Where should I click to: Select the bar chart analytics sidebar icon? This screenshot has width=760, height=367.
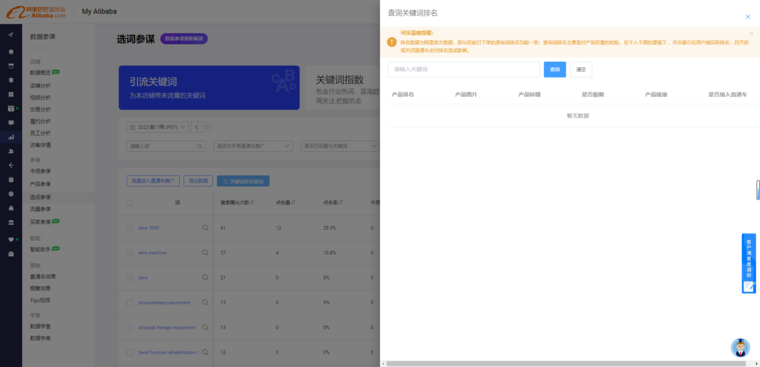11,137
